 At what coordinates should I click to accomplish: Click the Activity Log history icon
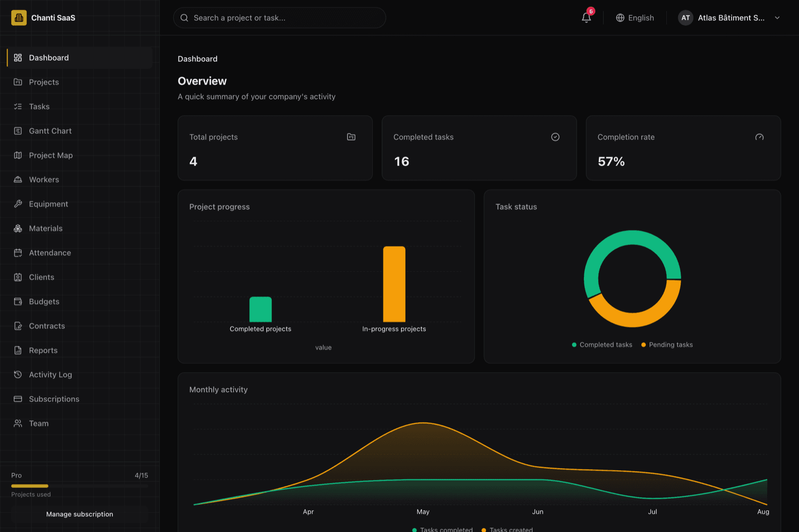coord(18,375)
